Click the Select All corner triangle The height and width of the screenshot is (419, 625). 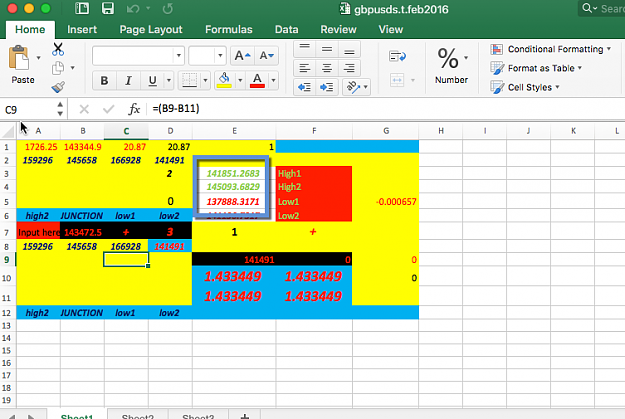[x=8, y=131]
